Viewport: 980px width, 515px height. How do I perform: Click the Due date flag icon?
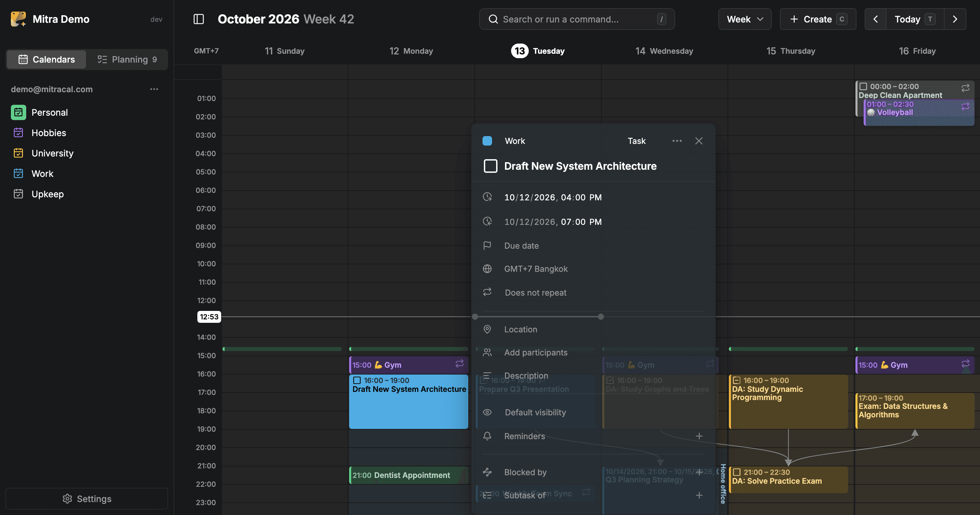[487, 245]
